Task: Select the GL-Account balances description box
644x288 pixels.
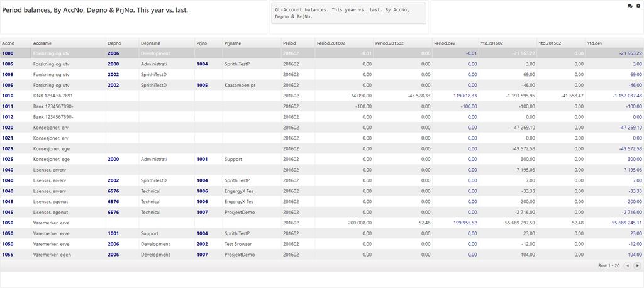Action: pyautogui.click(x=348, y=14)
